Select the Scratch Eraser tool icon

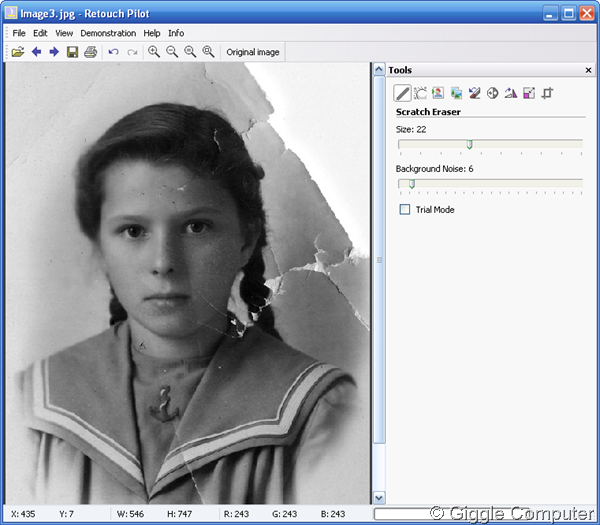click(402, 93)
